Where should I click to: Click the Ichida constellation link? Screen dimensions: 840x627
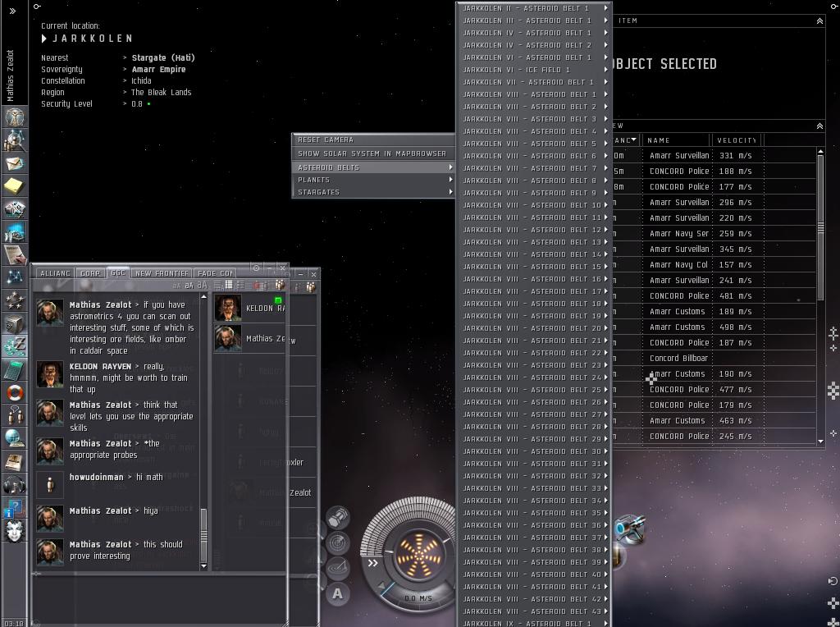coord(141,81)
